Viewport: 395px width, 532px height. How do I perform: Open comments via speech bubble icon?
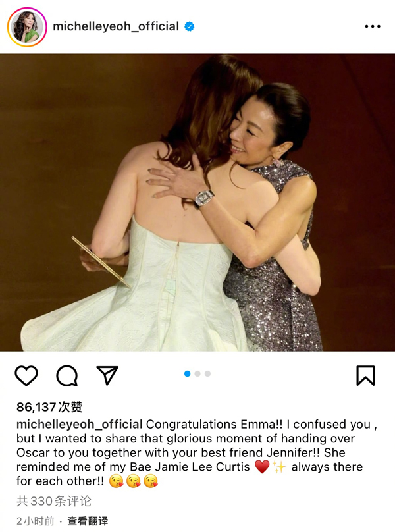click(x=67, y=375)
